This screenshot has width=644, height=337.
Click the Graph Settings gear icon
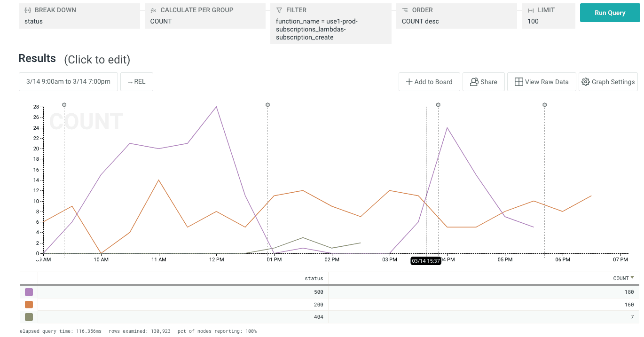(585, 82)
